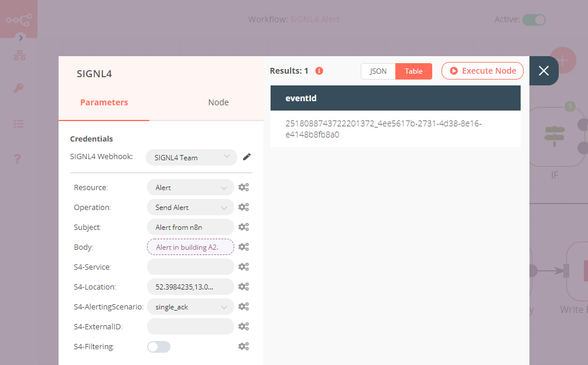
Task: Open parameter options gears for S4-AlertingScenario
Action: (244, 307)
